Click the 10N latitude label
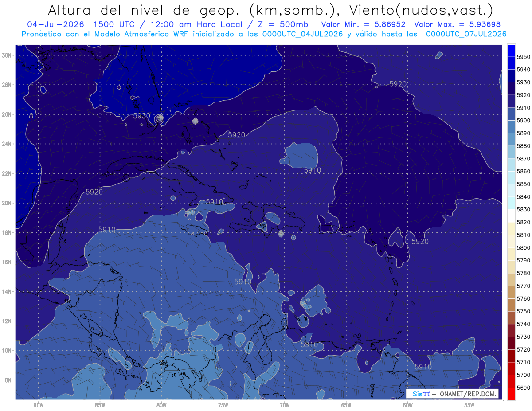The width and height of the screenshot is (532, 411). 7,351
